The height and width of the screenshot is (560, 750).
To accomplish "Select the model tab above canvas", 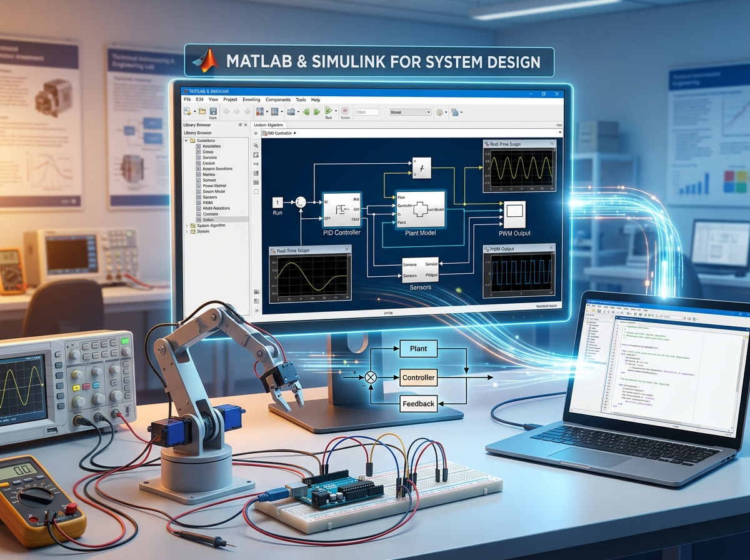I will pyautogui.click(x=268, y=125).
